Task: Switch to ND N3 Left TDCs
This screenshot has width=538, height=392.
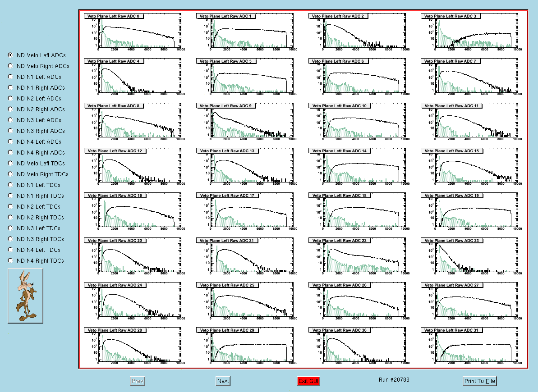Action: point(11,228)
